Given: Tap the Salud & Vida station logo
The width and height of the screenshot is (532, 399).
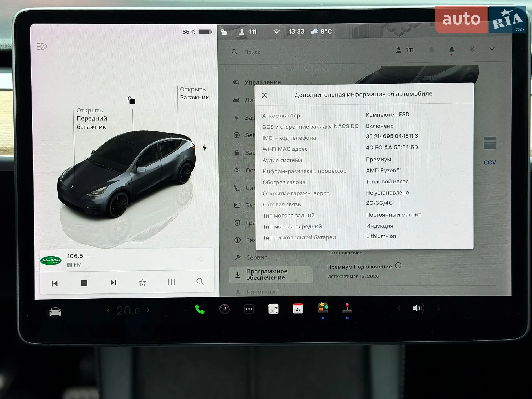Looking at the screenshot, I should [51, 260].
